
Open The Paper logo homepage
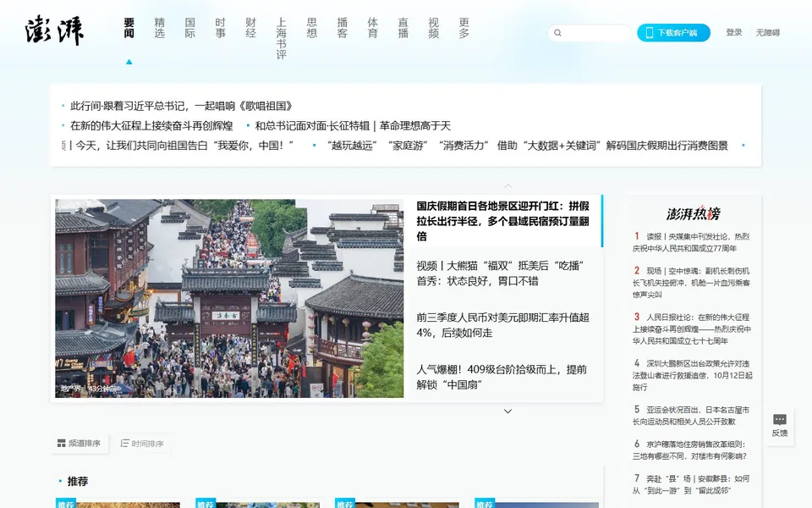click(54, 30)
